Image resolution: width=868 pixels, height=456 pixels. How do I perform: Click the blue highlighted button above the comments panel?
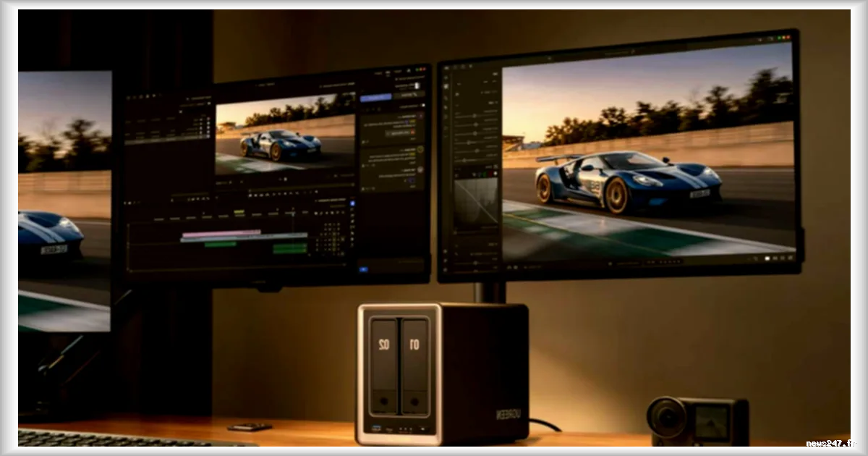[376, 98]
